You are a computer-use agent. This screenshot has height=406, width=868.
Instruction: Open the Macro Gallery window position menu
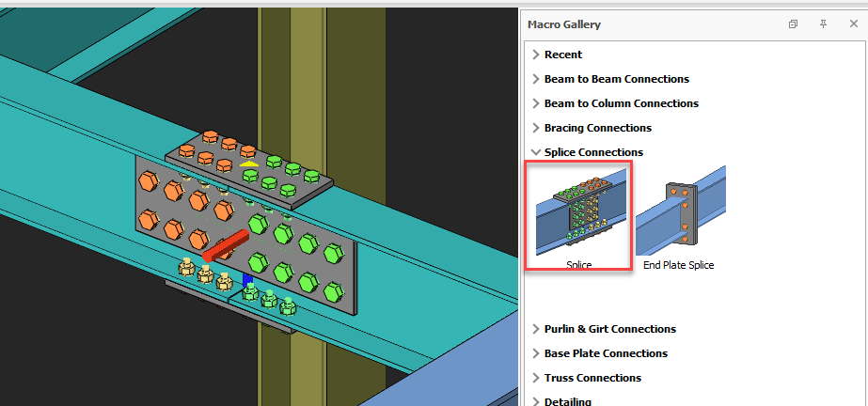[x=794, y=24]
